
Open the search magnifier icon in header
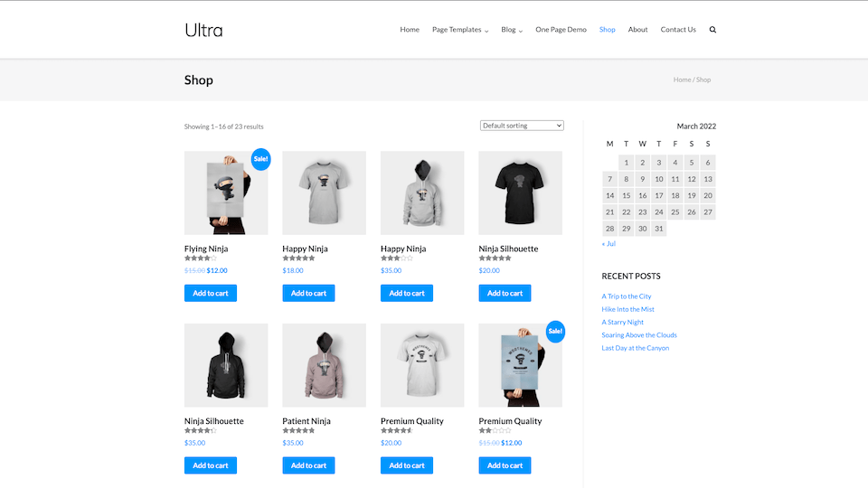(x=712, y=30)
